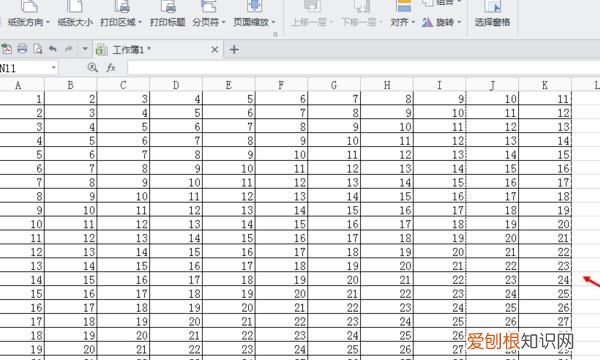The width and height of the screenshot is (600, 360).
Task: Click the redo arrow icon
Action: coord(68,49)
